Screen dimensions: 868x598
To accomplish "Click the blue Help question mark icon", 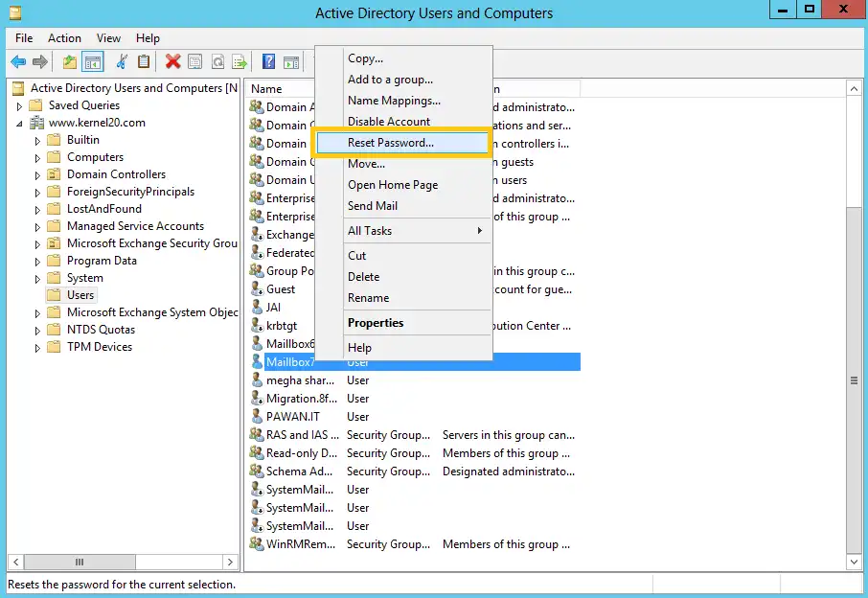I will tap(268, 61).
